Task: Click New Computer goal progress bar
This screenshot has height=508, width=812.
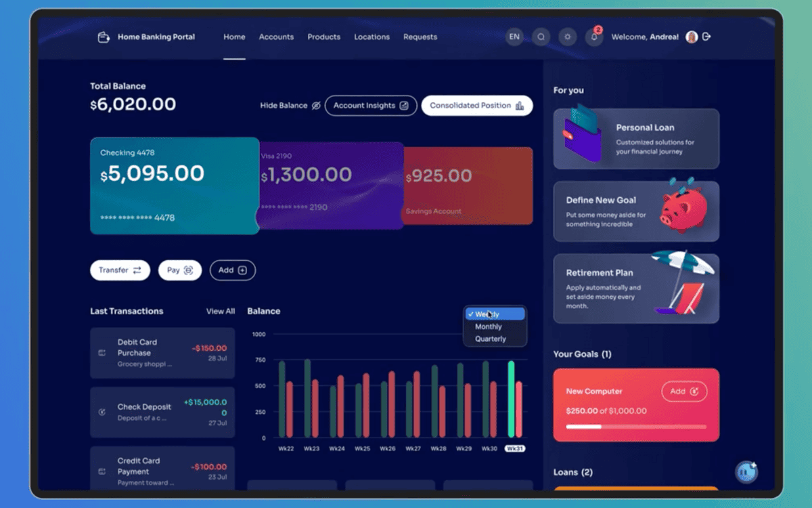Action: coord(636,427)
